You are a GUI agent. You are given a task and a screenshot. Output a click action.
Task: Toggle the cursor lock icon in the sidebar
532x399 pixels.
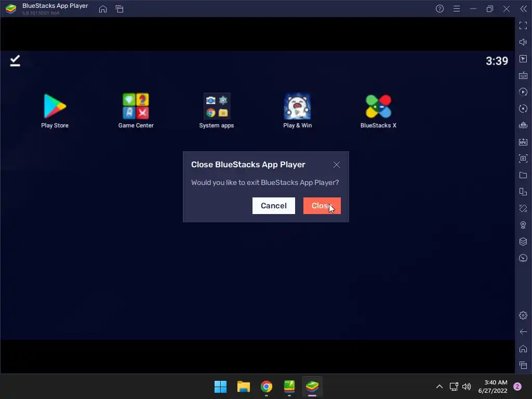523,59
